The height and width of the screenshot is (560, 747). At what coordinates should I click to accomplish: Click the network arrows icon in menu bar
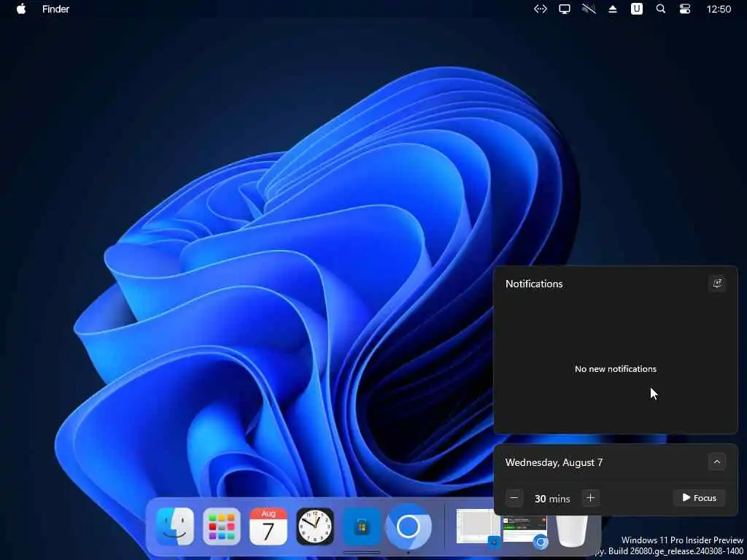point(541,9)
